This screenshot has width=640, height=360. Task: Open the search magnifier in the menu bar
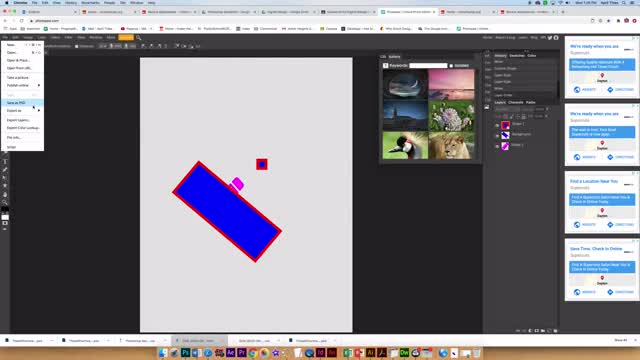click(x=139, y=38)
